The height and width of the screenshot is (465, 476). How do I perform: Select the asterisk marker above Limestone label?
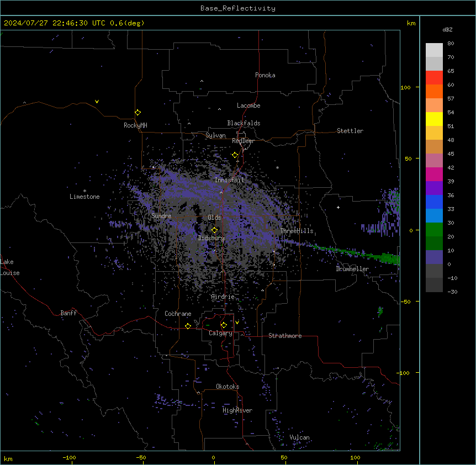(84, 191)
